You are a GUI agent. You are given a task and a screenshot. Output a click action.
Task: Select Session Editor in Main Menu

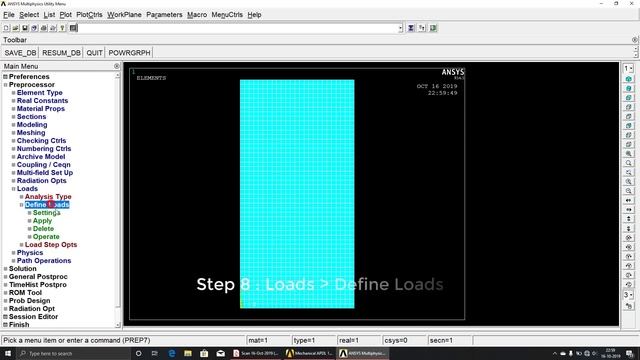pyautogui.click(x=33, y=317)
